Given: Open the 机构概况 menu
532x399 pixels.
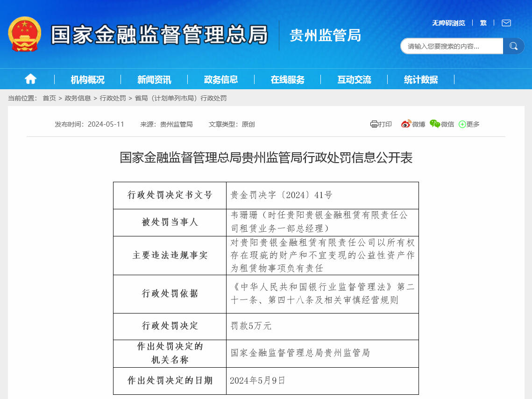Looking at the screenshot, I should (87, 79).
